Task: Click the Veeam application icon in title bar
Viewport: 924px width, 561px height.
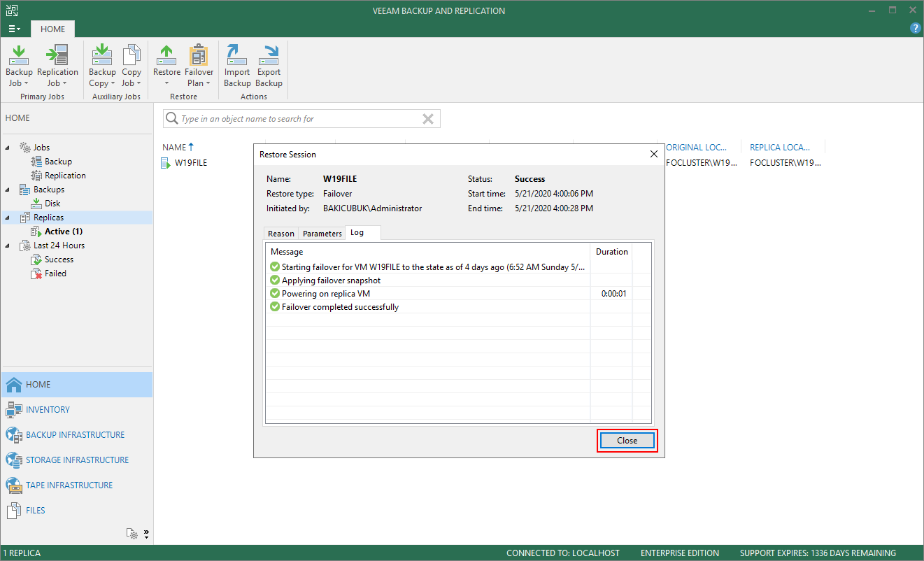Action: click(13, 10)
